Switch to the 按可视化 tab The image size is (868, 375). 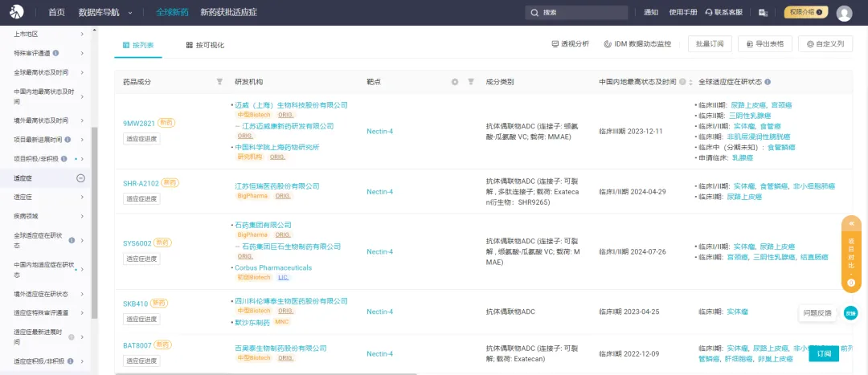[205, 45]
